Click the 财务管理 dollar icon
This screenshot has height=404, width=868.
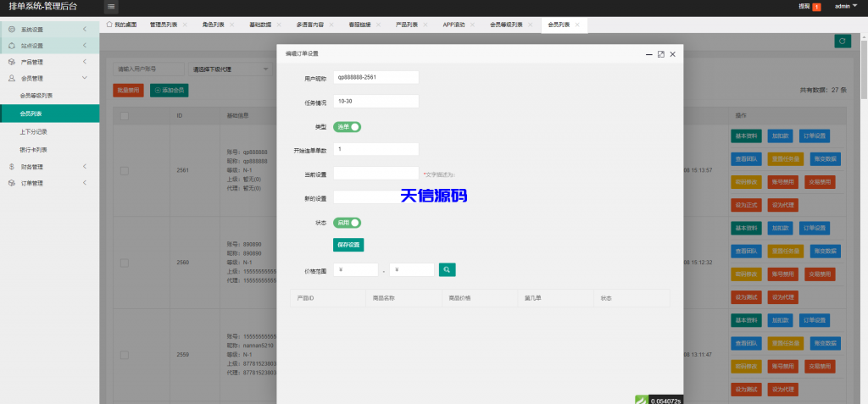(x=12, y=167)
